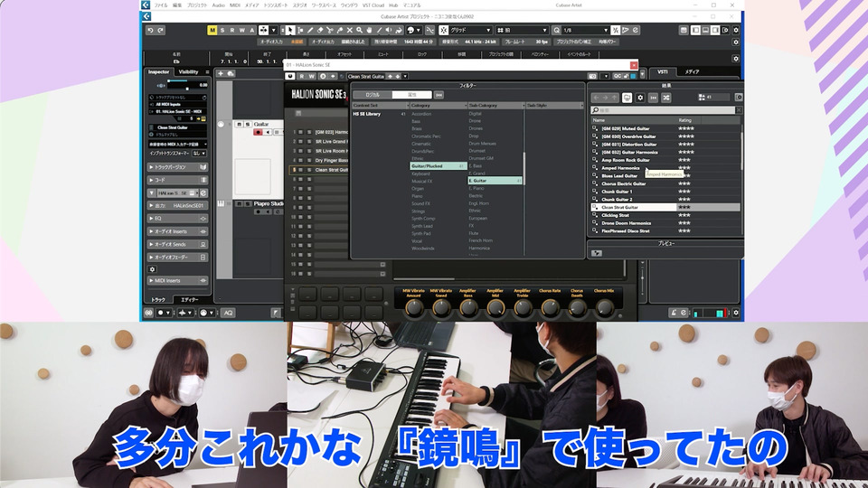The height and width of the screenshot is (488, 868).
Task: Switch to the メディア tab
Action: [692, 72]
